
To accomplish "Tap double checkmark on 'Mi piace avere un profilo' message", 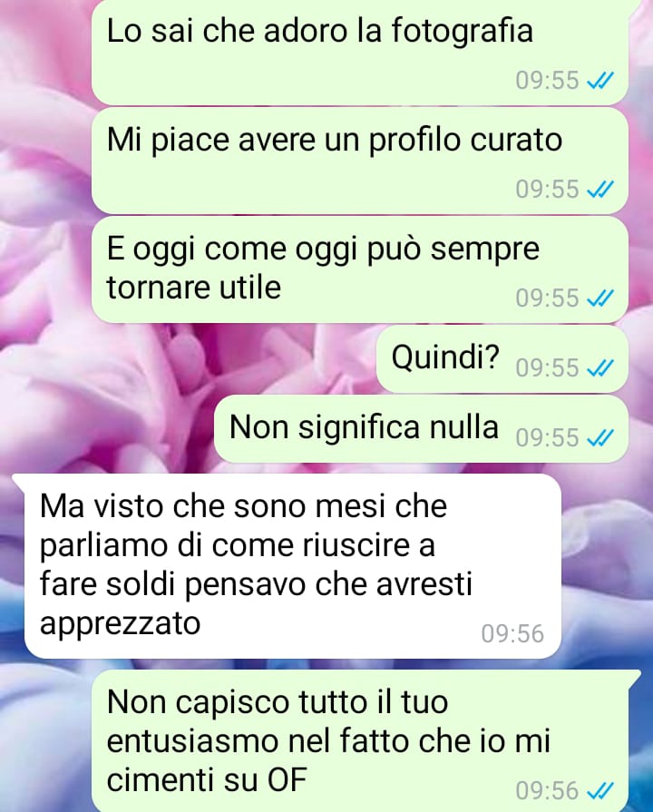I will [599, 190].
